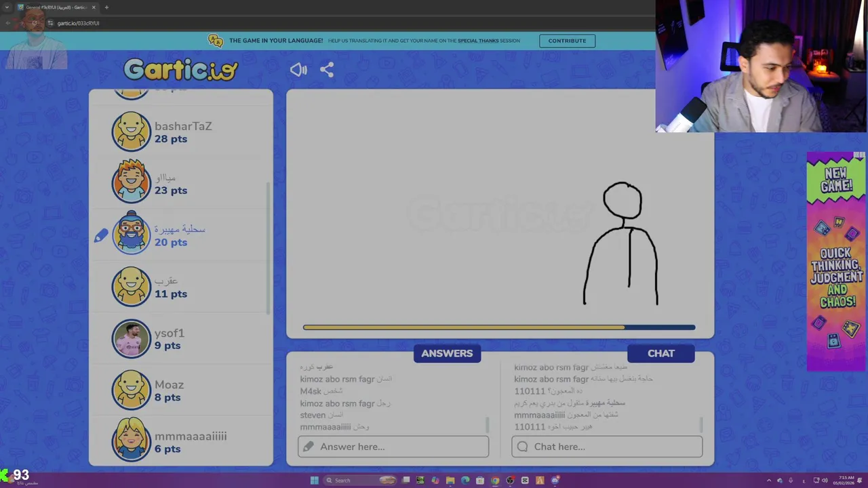Click the drawing pencil indicator beside 20 pts player
The width and height of the screenshot is (868, 488).
101,235
